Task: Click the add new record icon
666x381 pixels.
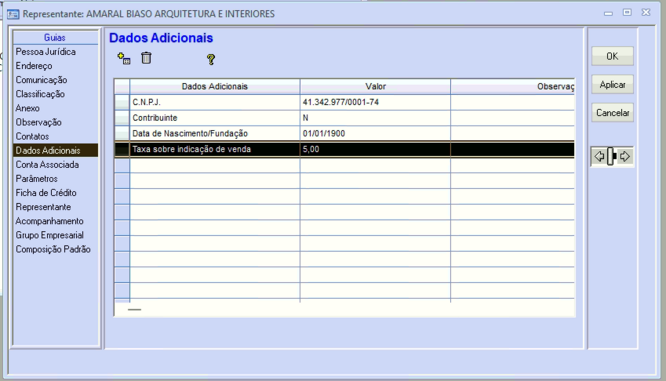Action: coord(124,58)
